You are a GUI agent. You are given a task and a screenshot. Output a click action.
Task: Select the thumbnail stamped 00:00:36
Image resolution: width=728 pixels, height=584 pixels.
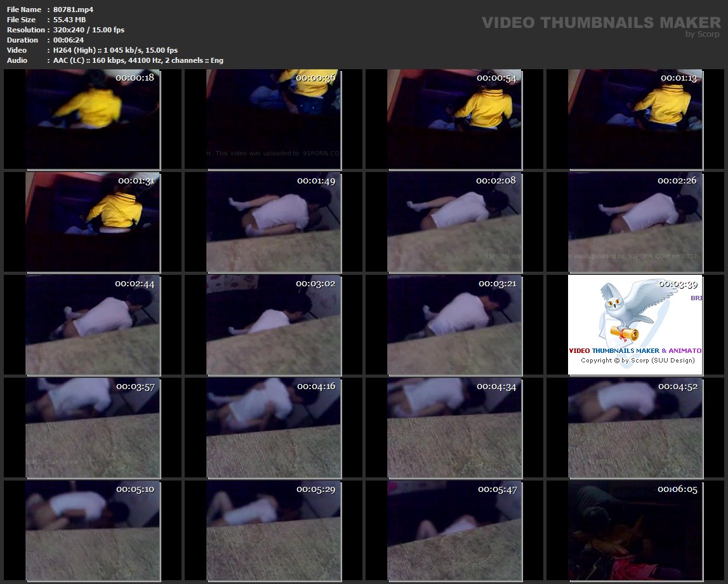click(x=274, y=119)
